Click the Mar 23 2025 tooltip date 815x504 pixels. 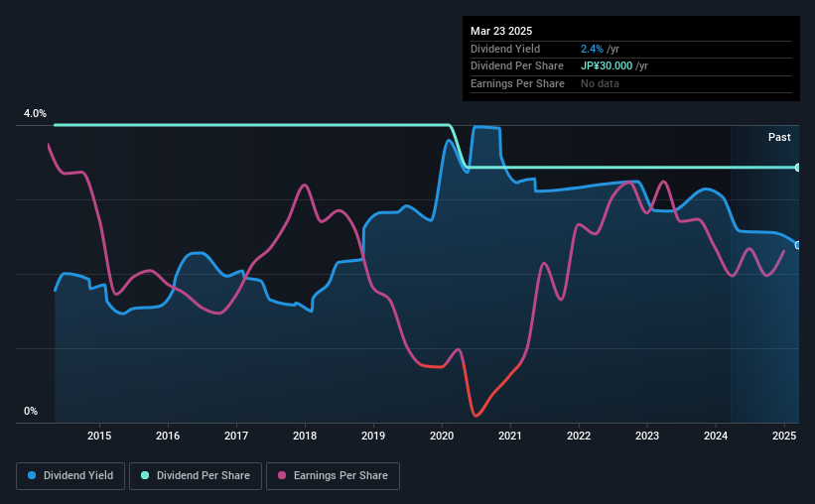coord(501,31)
